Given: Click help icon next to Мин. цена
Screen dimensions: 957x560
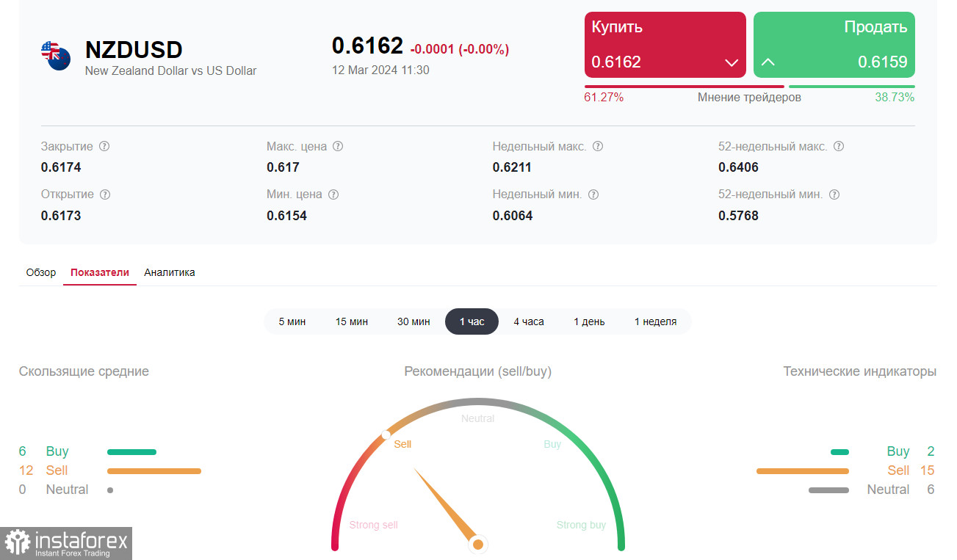Looking at the screenshot, I should coord(333,194).
